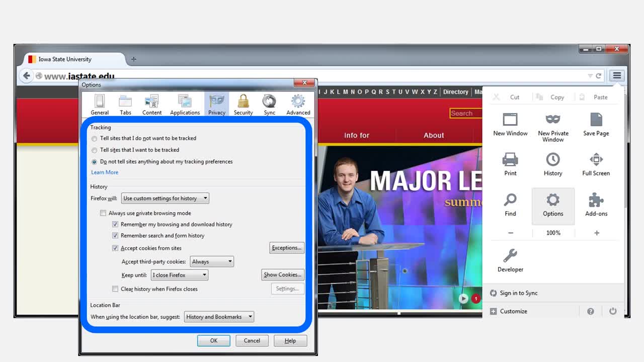Viewport: 644px width, 362px height.
Task: Open the Advanced options pane
Action: point(298,105)
